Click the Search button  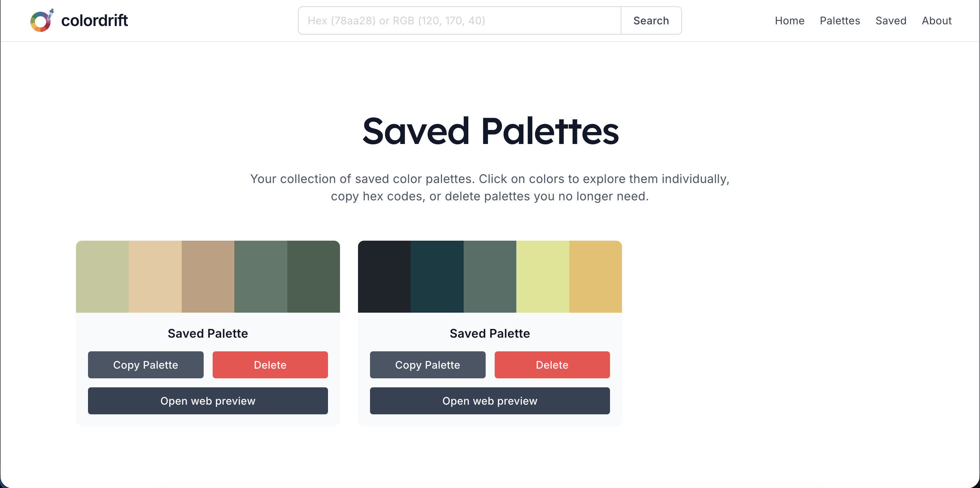[651, 21]
